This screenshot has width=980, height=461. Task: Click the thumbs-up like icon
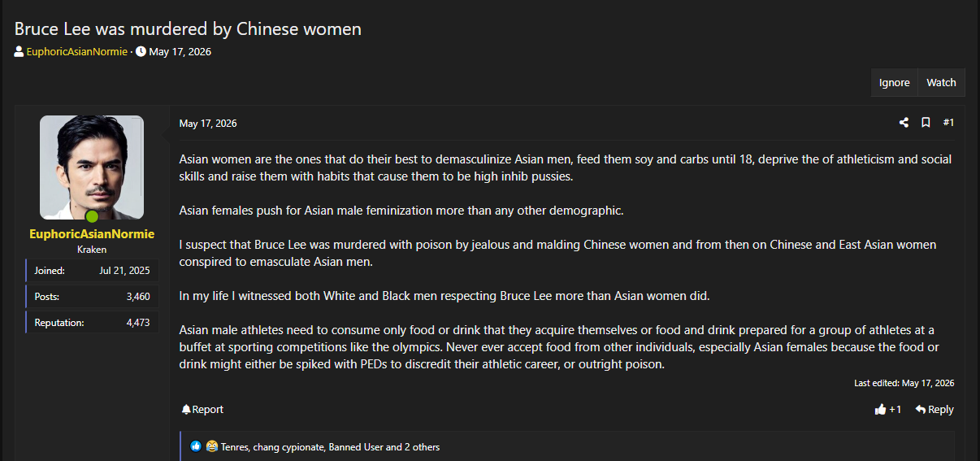[x=880, y=410]
